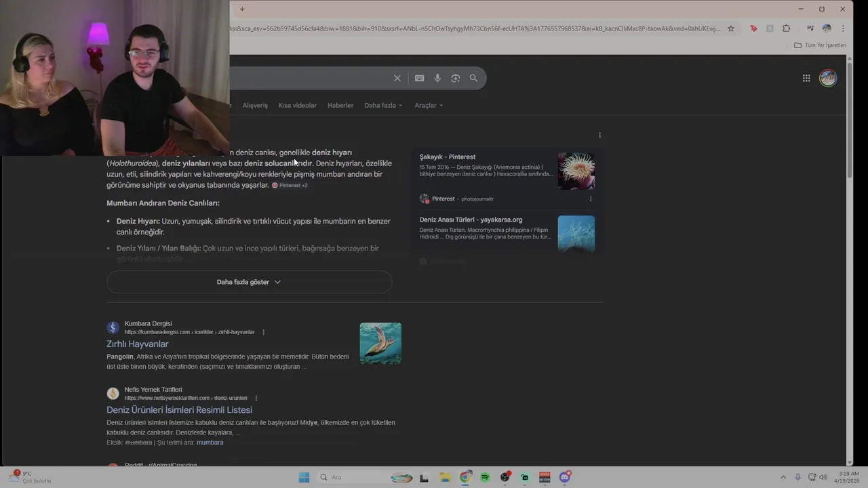Search by image with Google Lens icon

tap(456, 78)
